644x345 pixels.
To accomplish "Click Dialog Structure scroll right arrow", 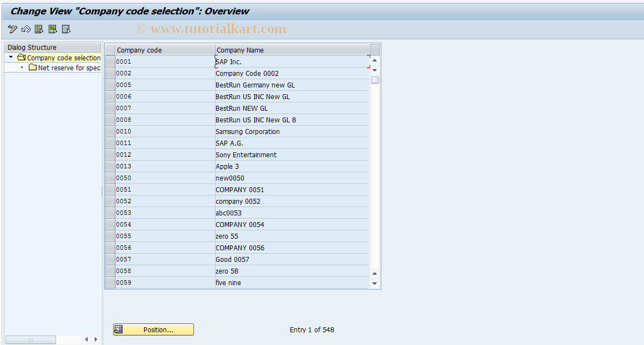I will pos(96,339).
